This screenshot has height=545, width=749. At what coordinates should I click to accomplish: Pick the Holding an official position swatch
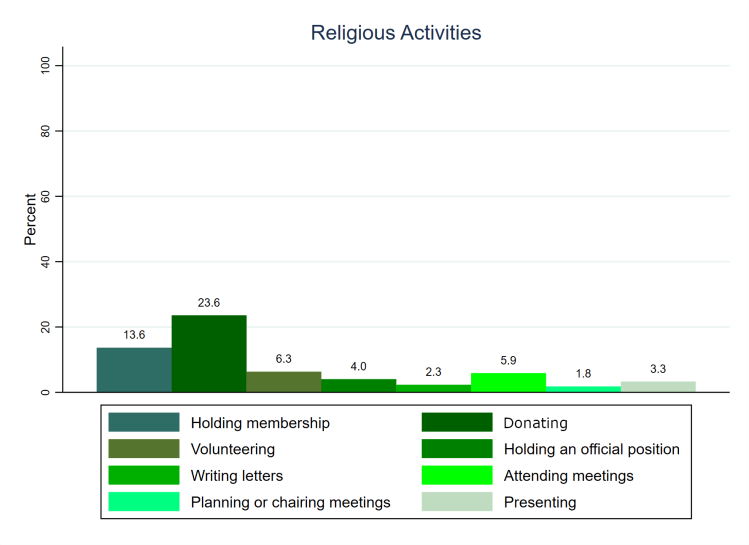(457, 449)
